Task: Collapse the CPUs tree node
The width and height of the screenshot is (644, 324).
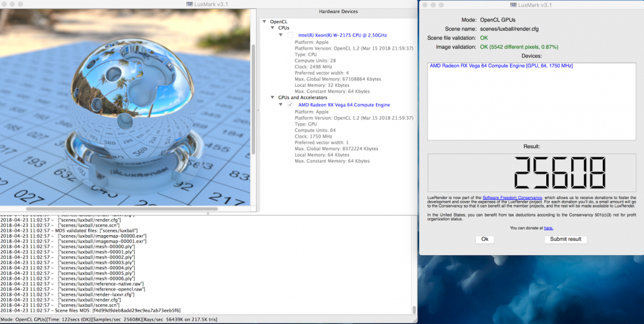Action: tap(272, 28)
